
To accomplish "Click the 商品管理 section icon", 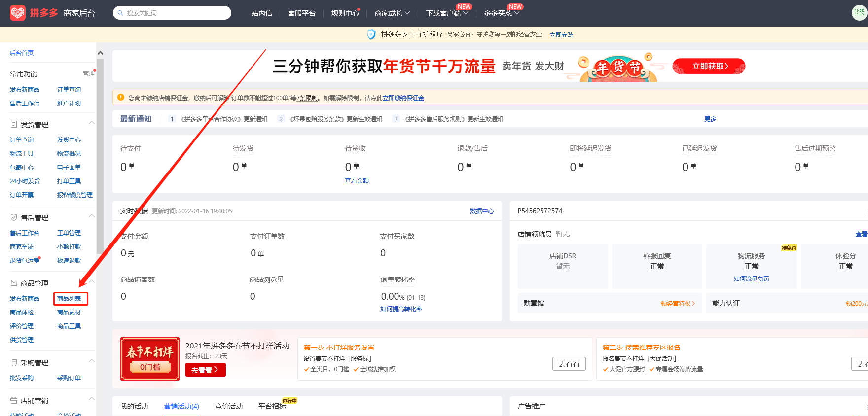I will [14, 283].
